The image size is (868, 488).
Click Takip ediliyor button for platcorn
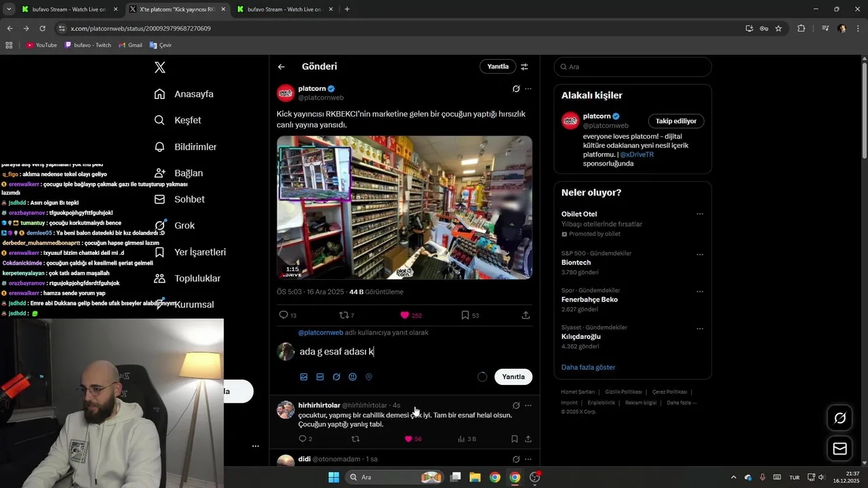676,121
